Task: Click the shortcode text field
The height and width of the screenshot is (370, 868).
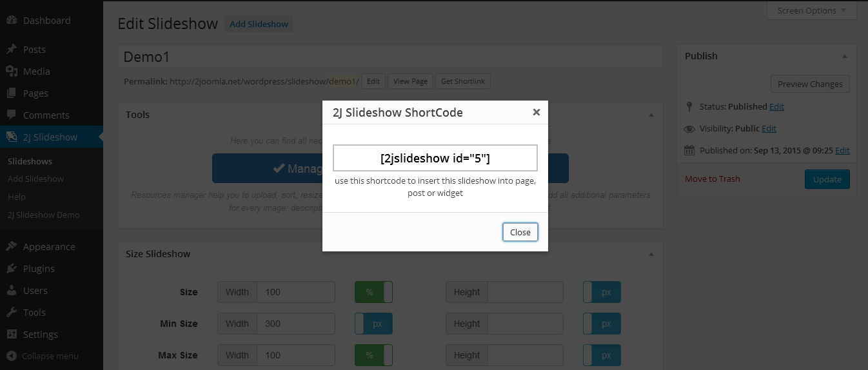Action: [x=435, y=158]
